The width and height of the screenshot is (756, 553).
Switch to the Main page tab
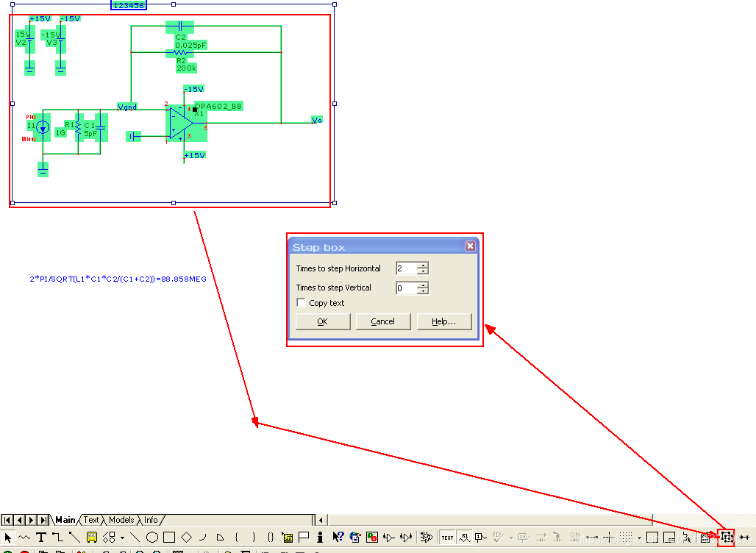point(65,520)
